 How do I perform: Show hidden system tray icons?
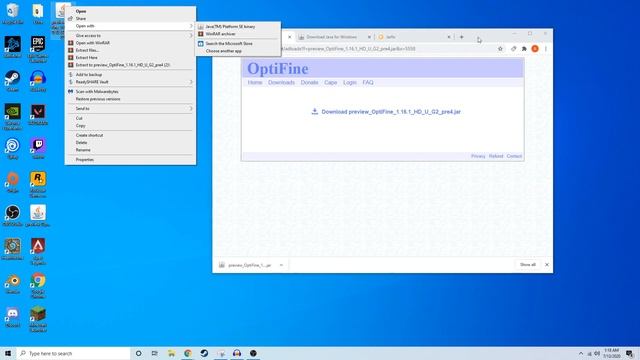[x=581, y=353]
